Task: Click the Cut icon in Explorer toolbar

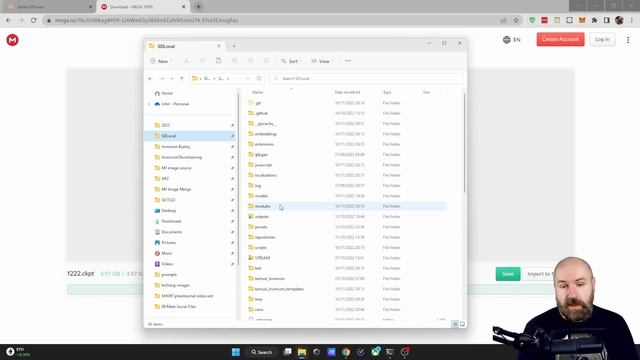Action: click(187, 61)
